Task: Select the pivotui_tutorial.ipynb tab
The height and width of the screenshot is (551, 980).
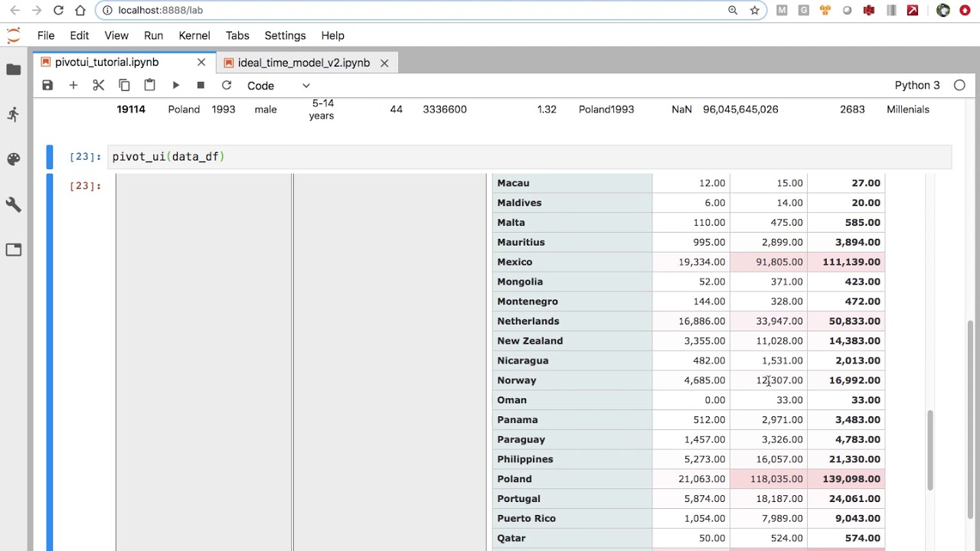Action: point(106,62)
